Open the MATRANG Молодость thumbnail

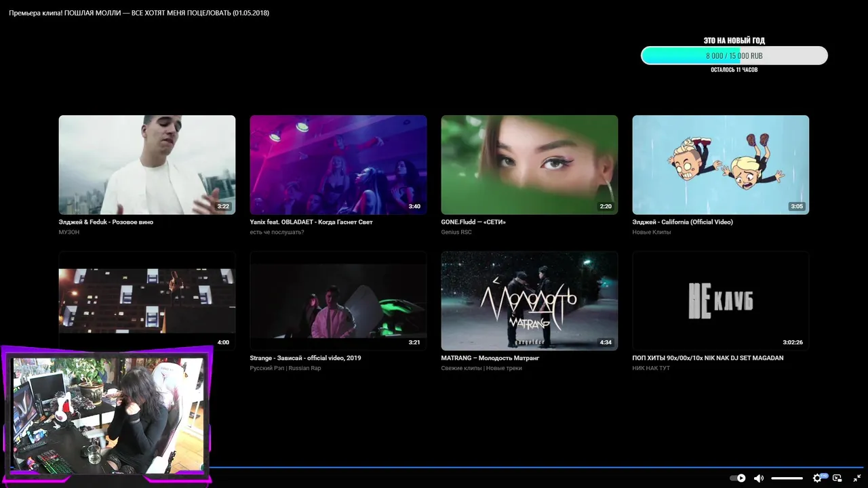[x=530, y=301]
